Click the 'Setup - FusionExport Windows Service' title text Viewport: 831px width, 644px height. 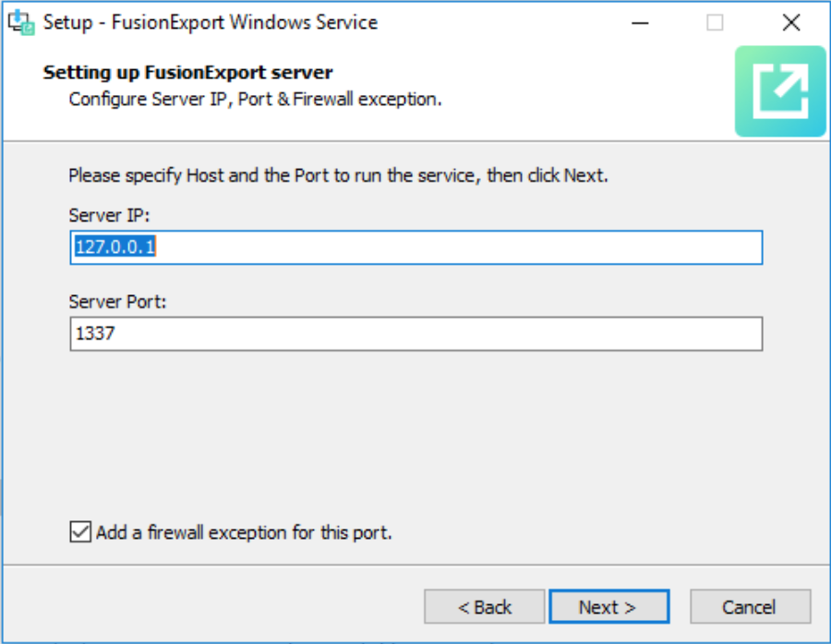pyautogui.click(x=210, y=23)
